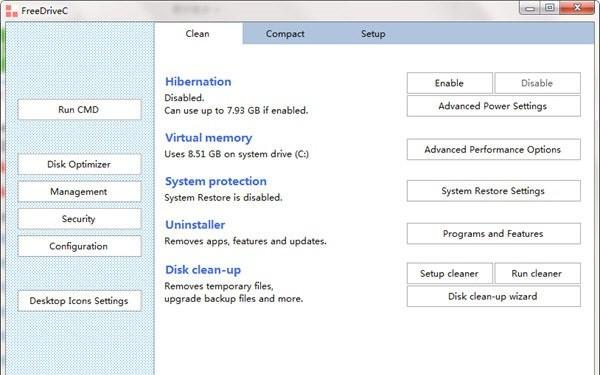Minimize the FreeDriveC window
Screen dimensions: 600x375
click(530, 8)
